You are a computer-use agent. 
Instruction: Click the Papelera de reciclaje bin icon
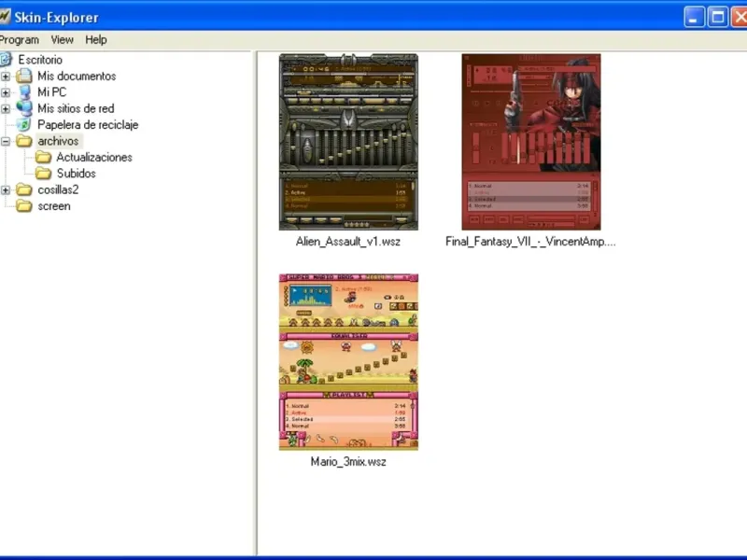pyautogui.click(x=24, y=124)
